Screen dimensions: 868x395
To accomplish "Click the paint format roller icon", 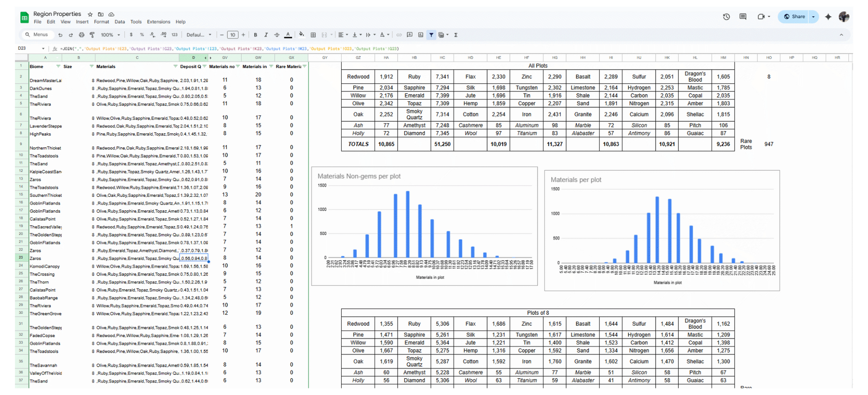I will pos(92,35).
